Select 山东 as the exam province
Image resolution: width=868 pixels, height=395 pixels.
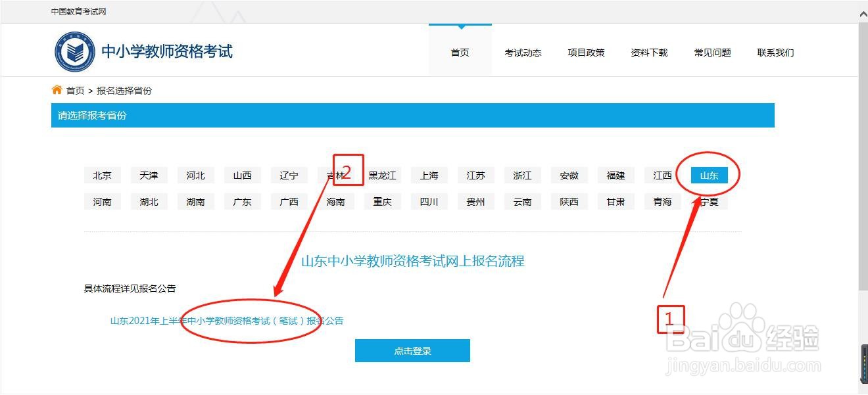(708, 175)
